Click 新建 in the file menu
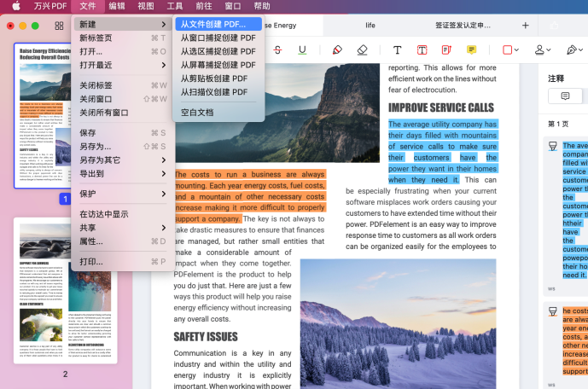Image resolution: width=588 pixels, height=389 pixels. tap(122, 25)
